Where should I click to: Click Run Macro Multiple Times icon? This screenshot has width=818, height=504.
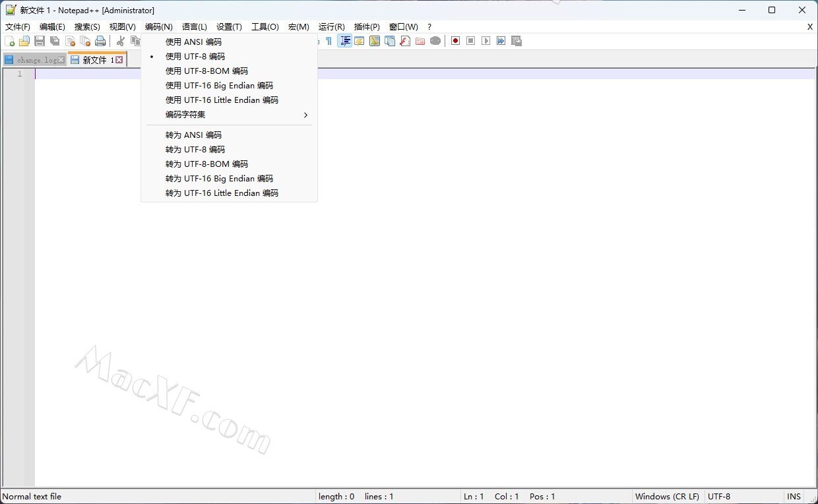(x=501, y=41)
